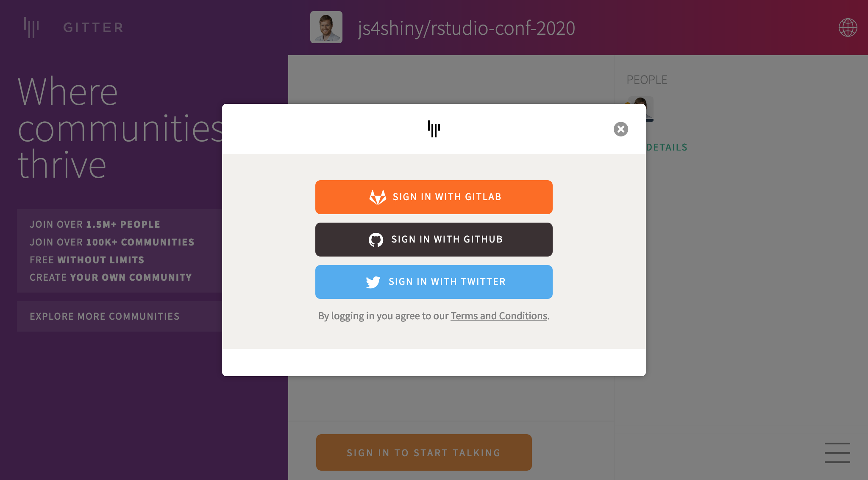868x480 pixels.
Task: Click the GitHub octocat icon
Action: tap(376, 240)
